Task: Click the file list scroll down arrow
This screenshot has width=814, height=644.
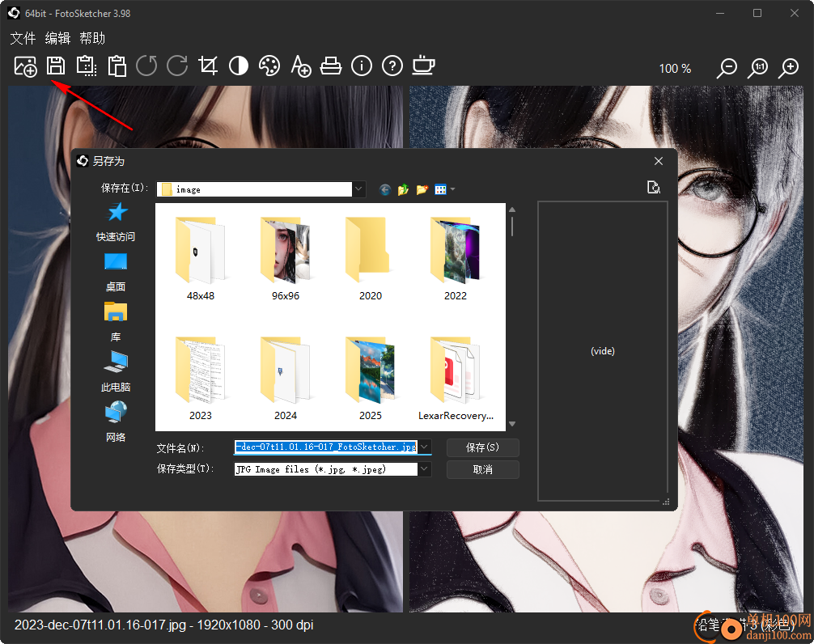Action: click(512, 424)
